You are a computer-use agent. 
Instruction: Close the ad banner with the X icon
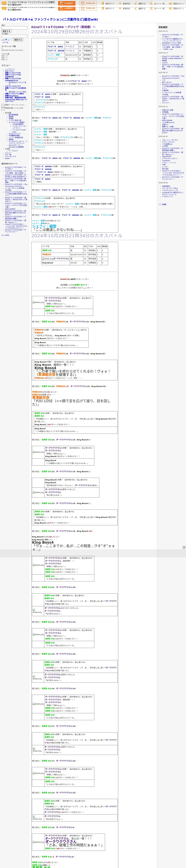pos(184,548)
